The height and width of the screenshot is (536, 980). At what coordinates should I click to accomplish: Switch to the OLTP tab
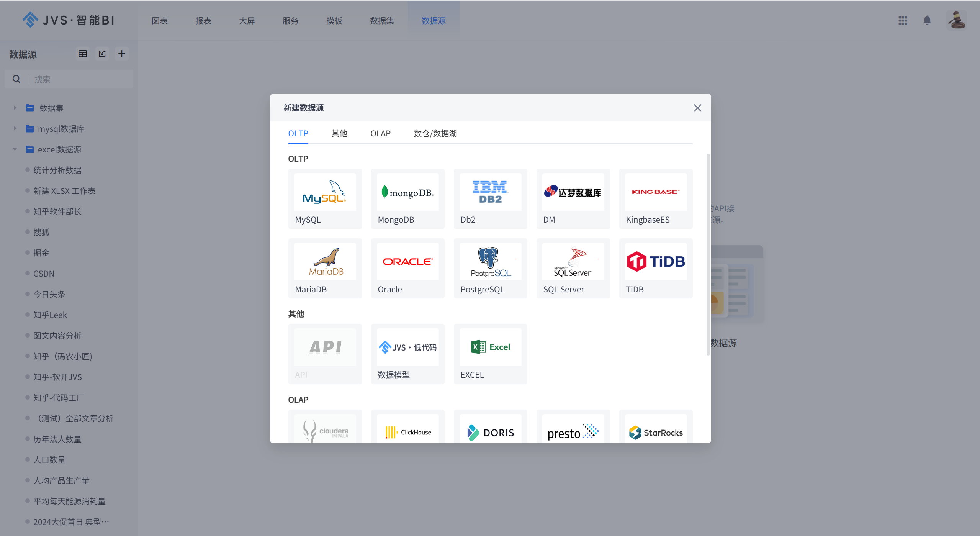(298, 133)
